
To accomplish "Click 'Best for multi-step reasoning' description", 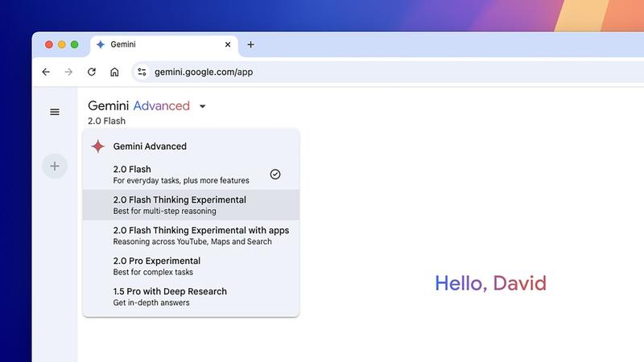I will click(x=165, y=211).
